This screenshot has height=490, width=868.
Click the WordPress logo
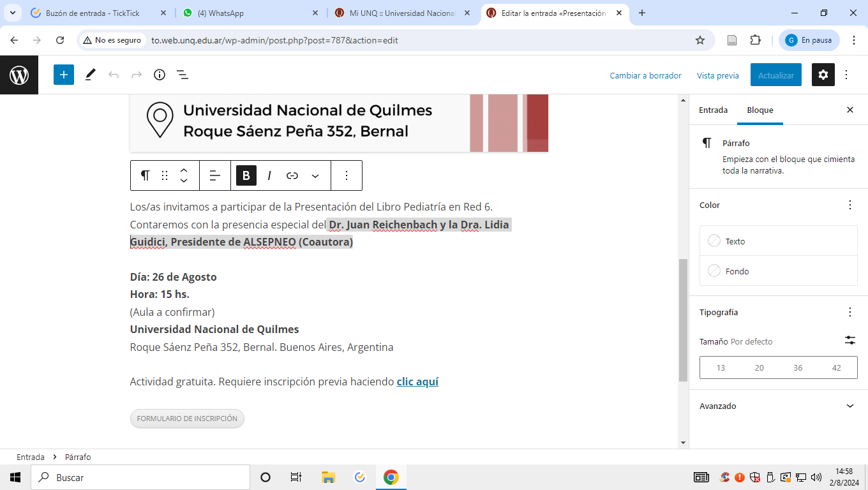19,75
